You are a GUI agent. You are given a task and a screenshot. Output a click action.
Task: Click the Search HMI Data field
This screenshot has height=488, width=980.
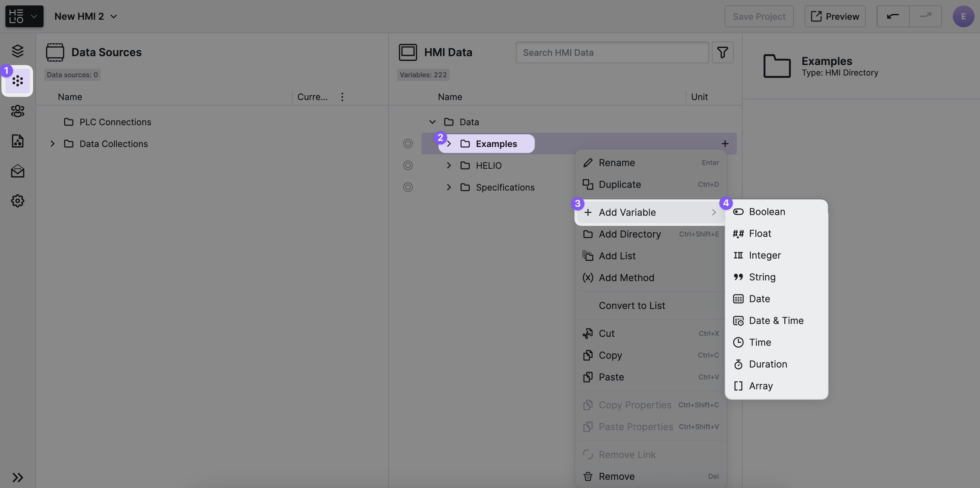point(612,52)
